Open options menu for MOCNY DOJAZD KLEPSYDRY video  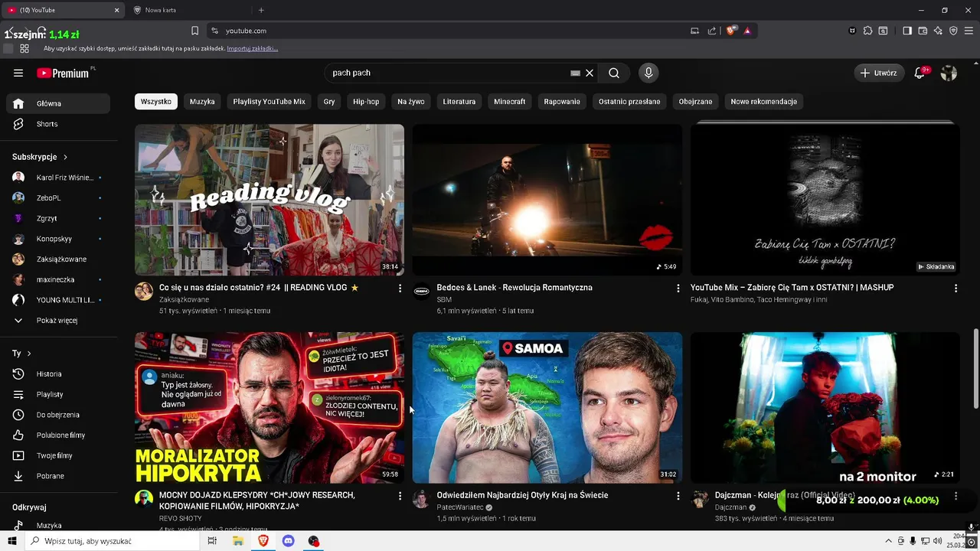click(x=400, y=496)
